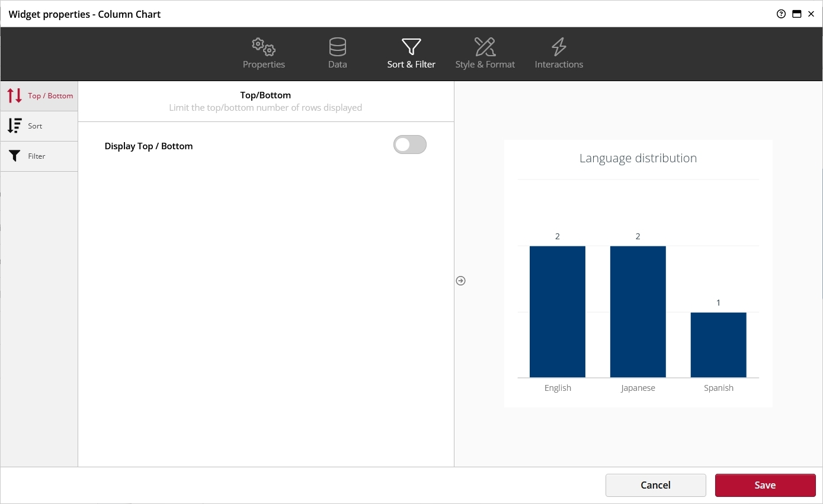Go to the Interactions tab label
The height and width of the screenshot is (504, 823).
click(x=559, y=64)
